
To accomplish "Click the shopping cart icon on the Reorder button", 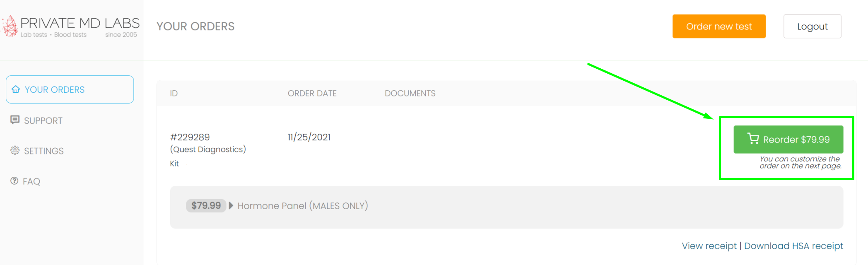I will [755, 139].
